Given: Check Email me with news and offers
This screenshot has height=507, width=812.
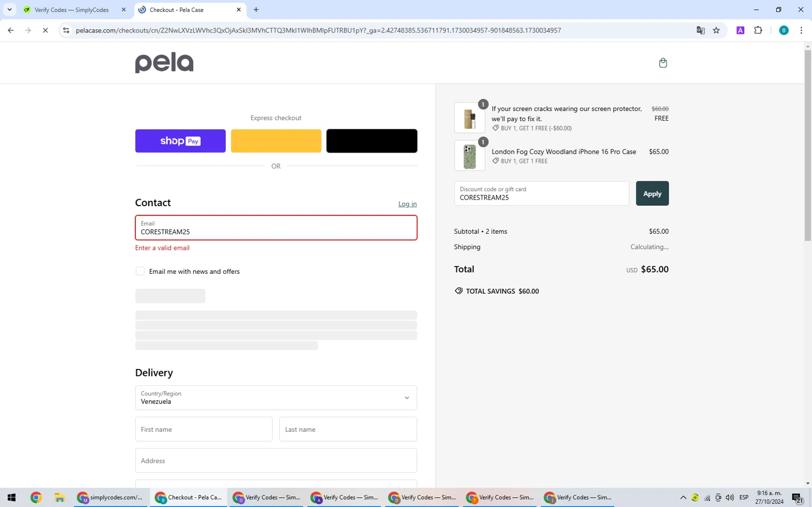Looking at the screenshot, I should point(140,271).
